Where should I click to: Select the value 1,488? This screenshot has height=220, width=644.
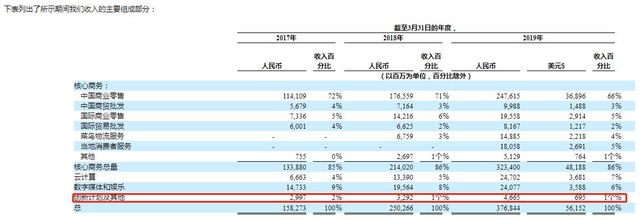(577, 106)
